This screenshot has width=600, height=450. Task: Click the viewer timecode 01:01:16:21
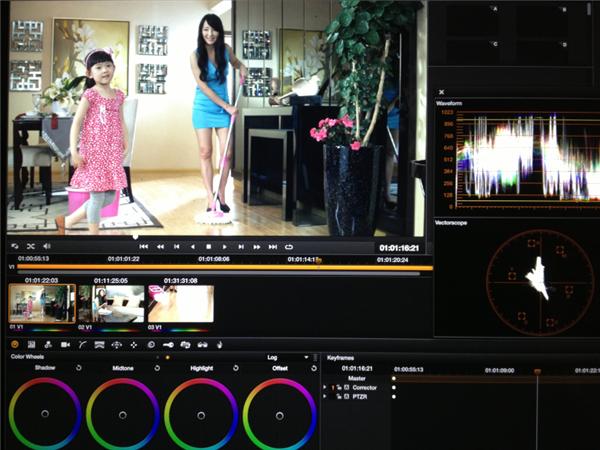[x=399, y=248]
